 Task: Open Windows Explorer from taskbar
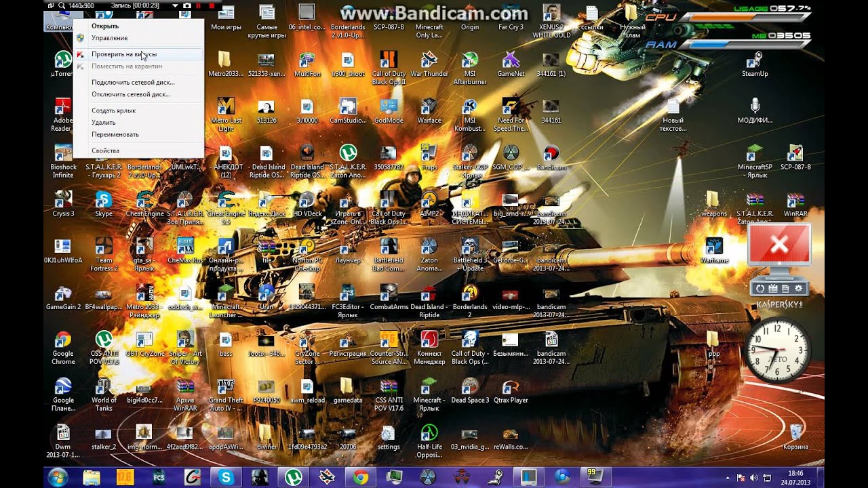tap(92, 477)
